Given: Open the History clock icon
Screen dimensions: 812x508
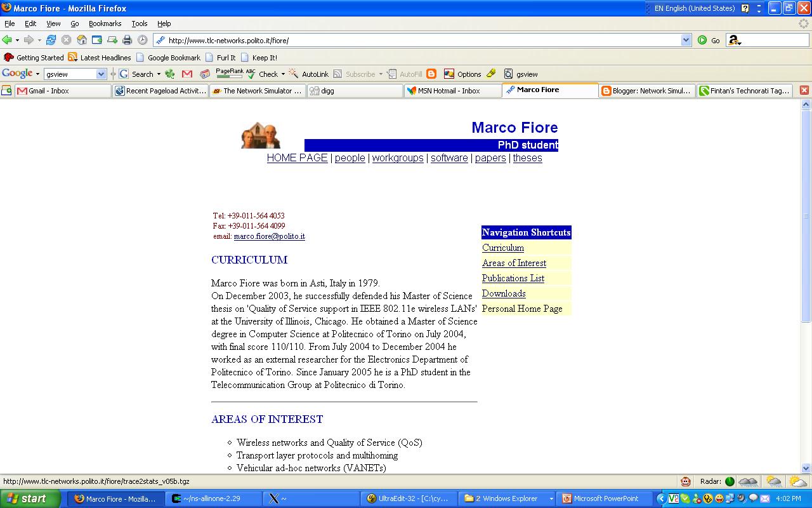Looking at the screenshot, I should point(143,40).
